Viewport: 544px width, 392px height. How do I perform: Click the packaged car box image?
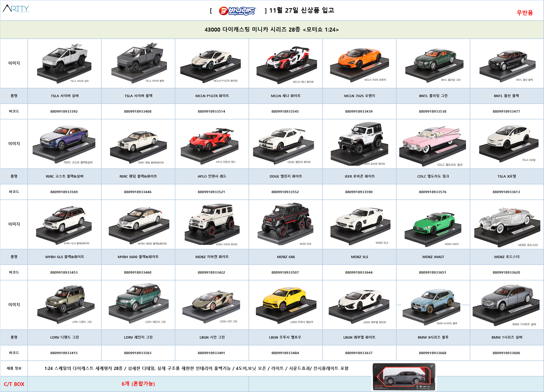click(x=404, y=377)
